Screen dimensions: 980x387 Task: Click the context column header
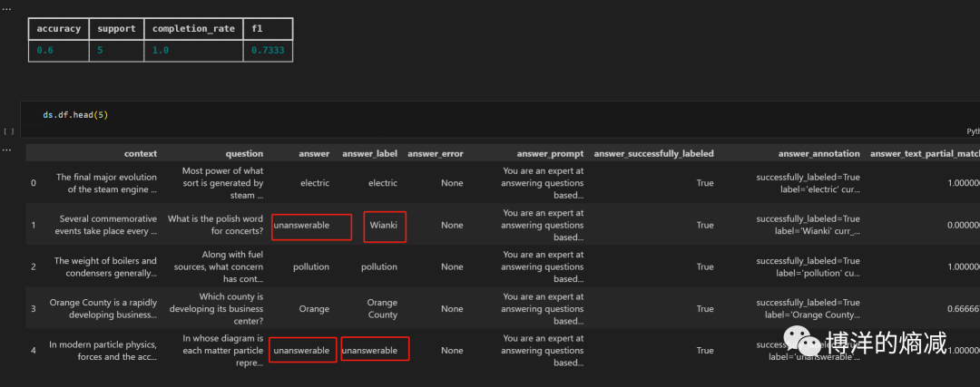(x=141, y=153)
